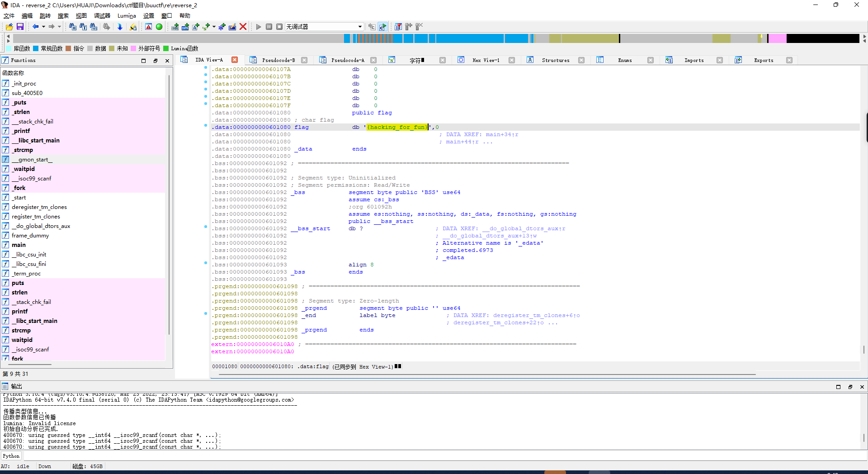Open the 帮助 menu

click(185, 16)
